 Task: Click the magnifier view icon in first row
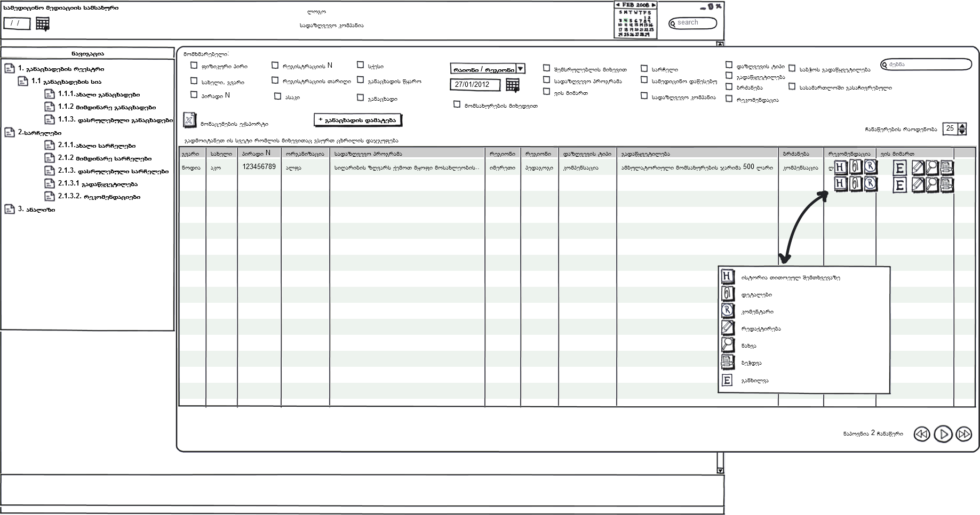coord(932,168)
